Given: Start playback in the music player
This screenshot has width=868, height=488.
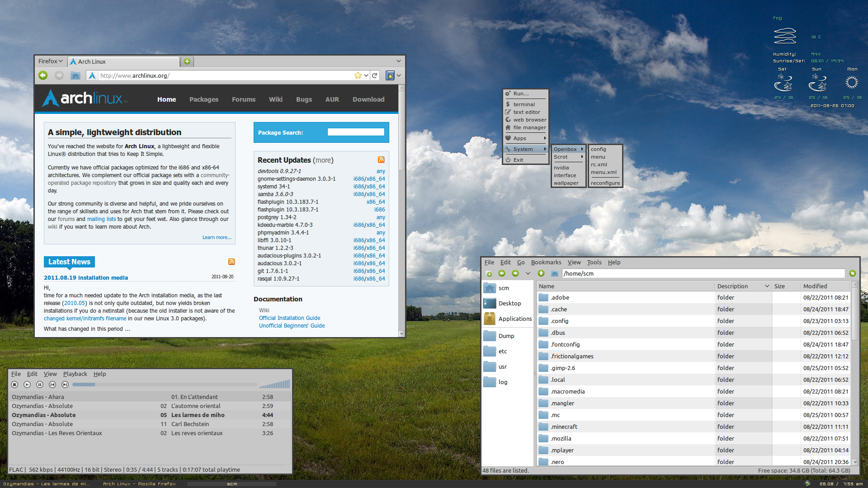Looking at the screenshot, I should 27,385.
